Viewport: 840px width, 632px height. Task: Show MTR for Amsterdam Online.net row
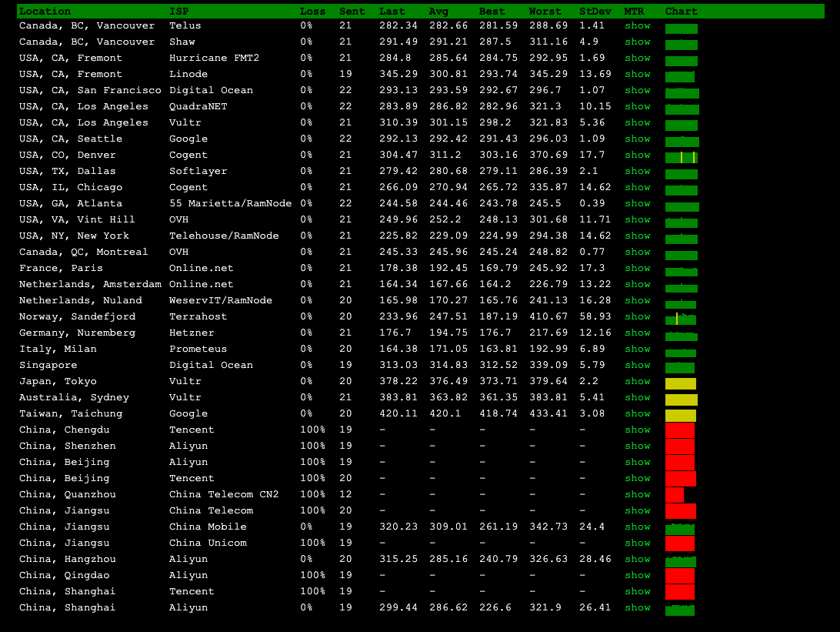[638, 283]
